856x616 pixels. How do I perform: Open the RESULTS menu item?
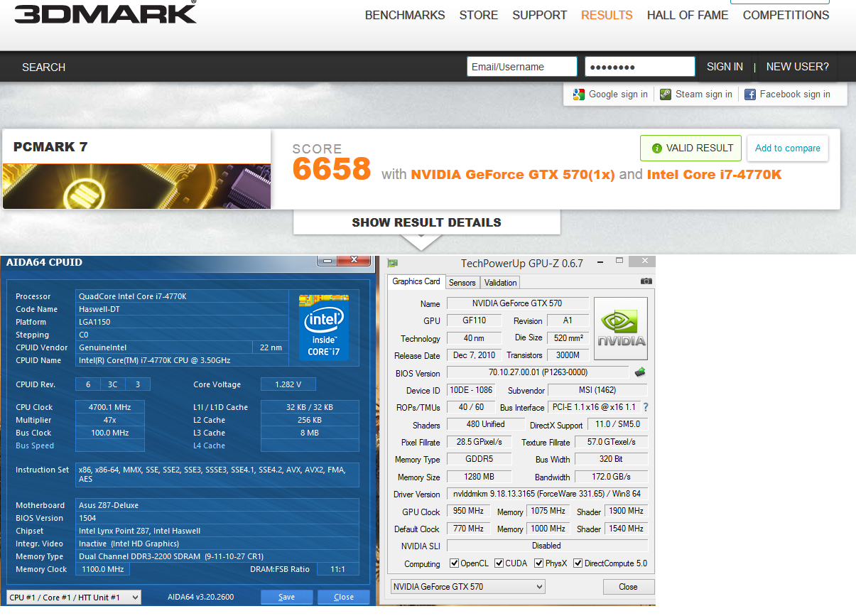[x=607, y=15]
